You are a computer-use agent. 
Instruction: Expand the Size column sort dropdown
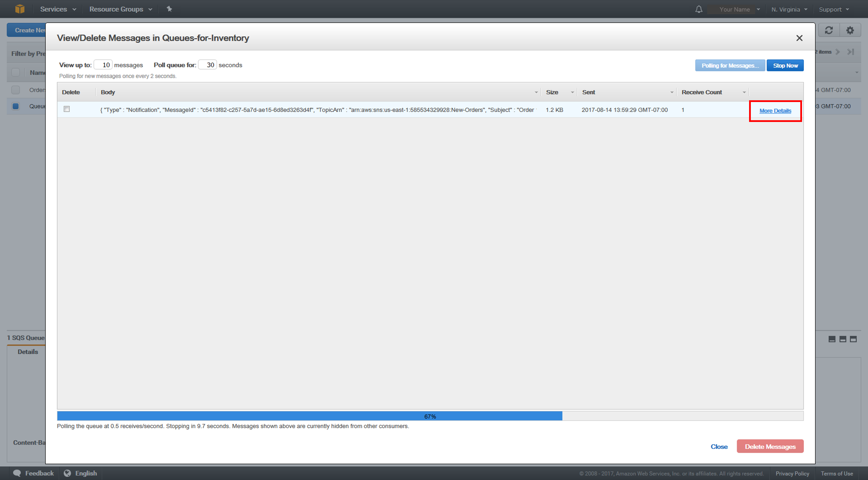click(571, 93)
